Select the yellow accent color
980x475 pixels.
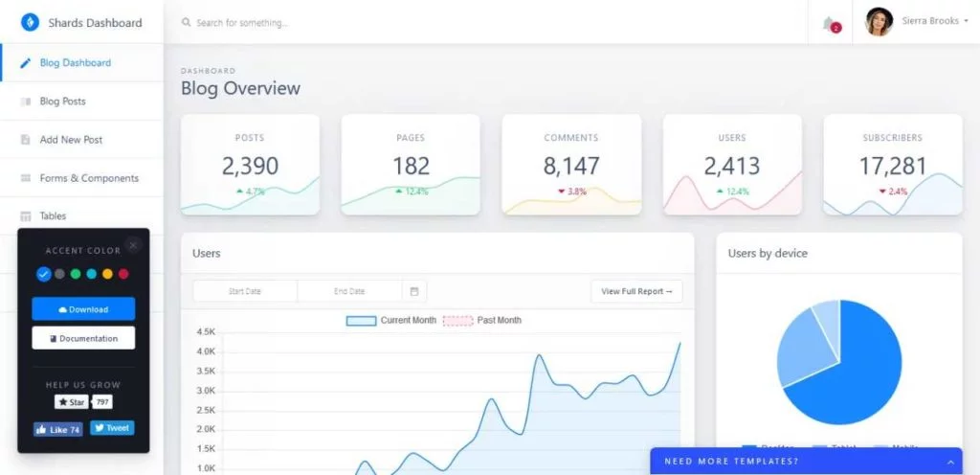pos(107,274)
